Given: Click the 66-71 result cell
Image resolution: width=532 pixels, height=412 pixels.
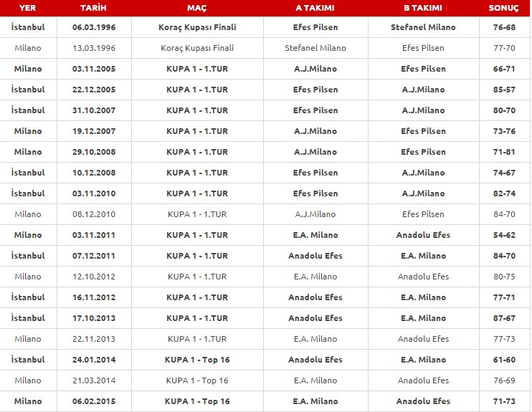Looking at the screenshot, I should click(x=504, y=69).
